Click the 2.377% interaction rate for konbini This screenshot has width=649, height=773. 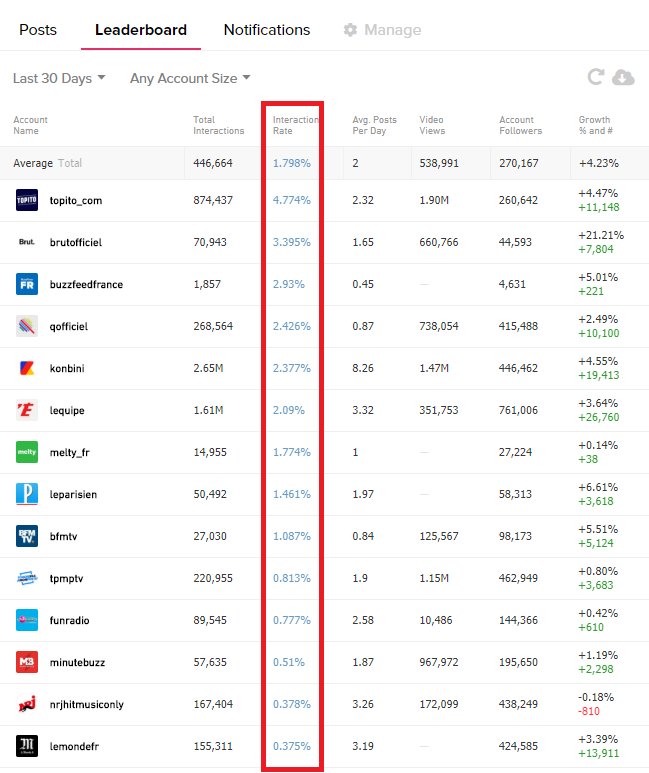[x=292, y=368]
